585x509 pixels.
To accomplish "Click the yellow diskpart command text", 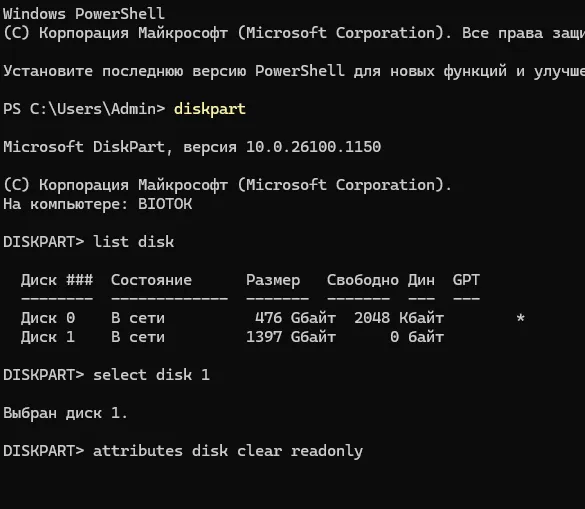I will 210,109.
